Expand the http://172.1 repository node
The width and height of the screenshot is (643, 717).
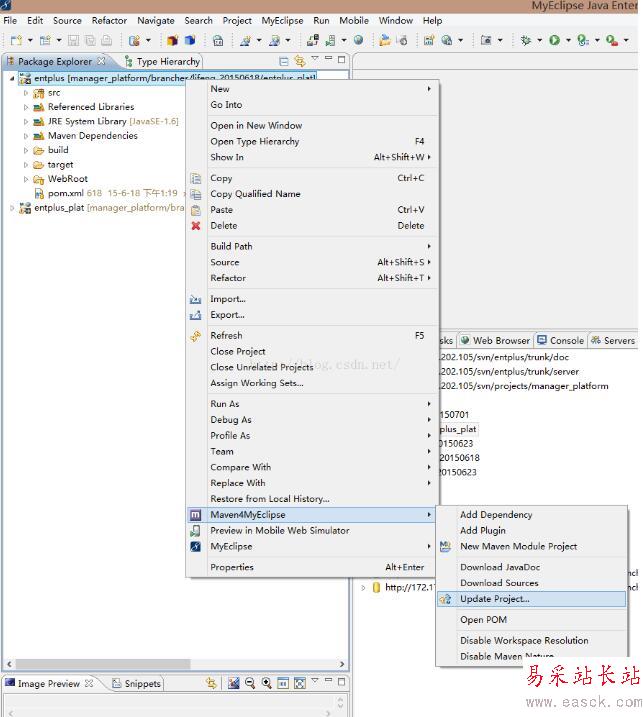(363, 587)
